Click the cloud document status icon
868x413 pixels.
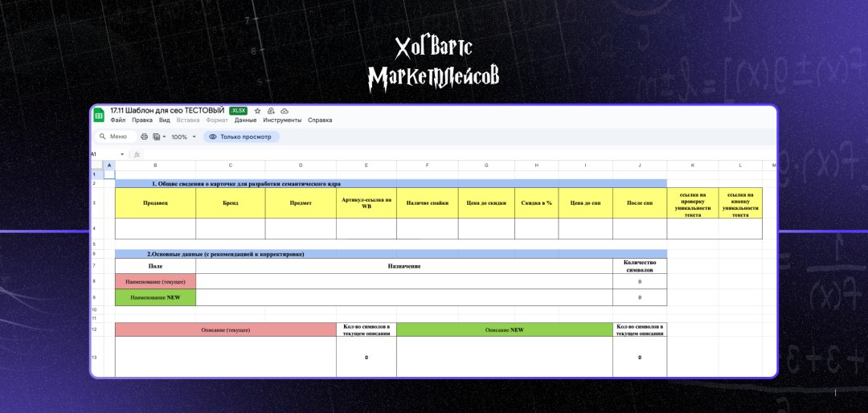(x=285, y=110)
